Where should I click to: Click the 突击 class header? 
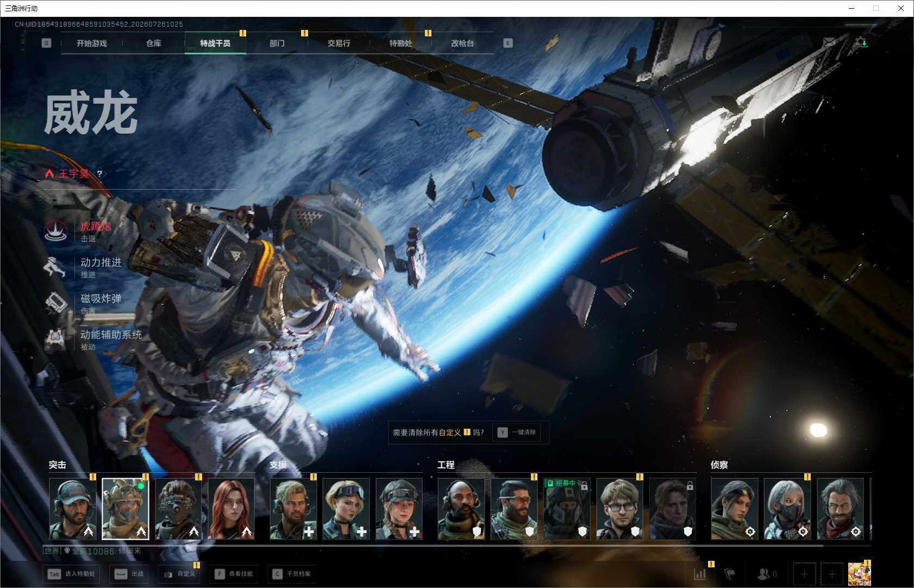58,465
